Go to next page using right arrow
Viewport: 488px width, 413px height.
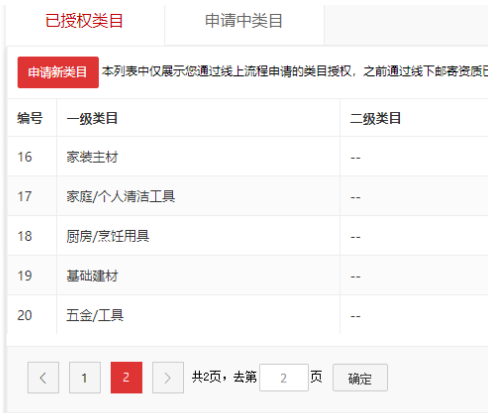click(x=168, y=378)
